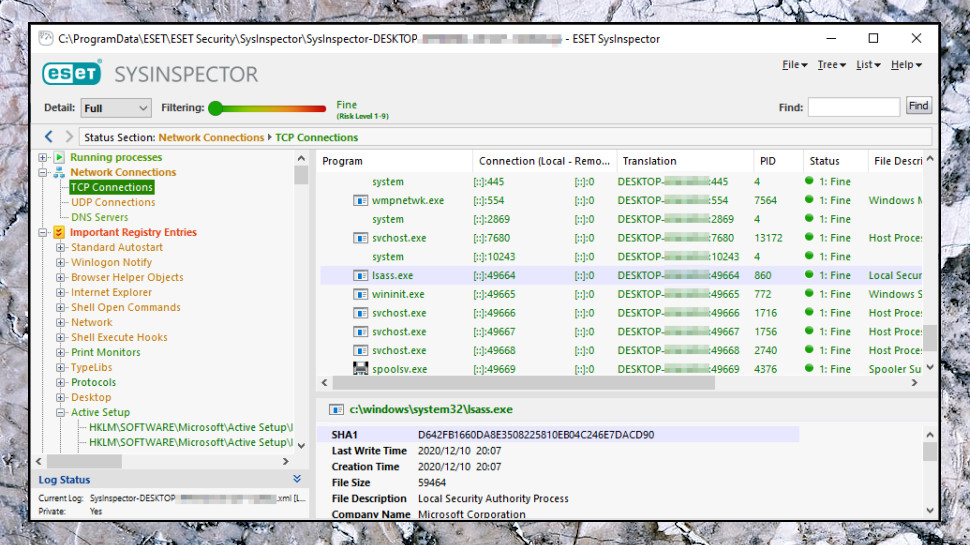Select the TCP Connections tree item
This screenshot has width=970, height=545.
point(111,187)
